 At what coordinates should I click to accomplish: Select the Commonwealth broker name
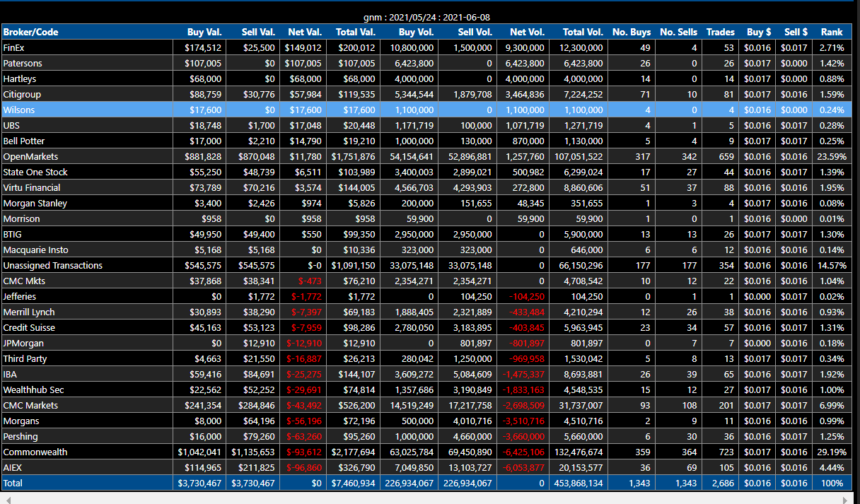tap(35, 452)
